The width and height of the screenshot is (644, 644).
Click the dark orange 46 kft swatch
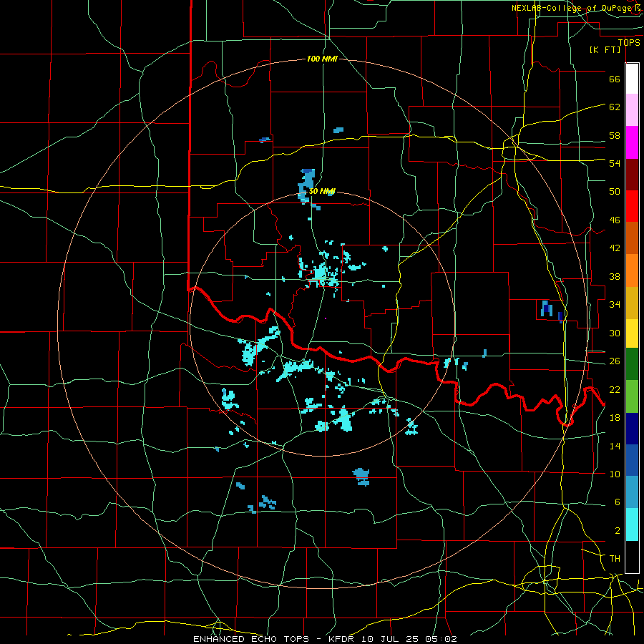632,238
